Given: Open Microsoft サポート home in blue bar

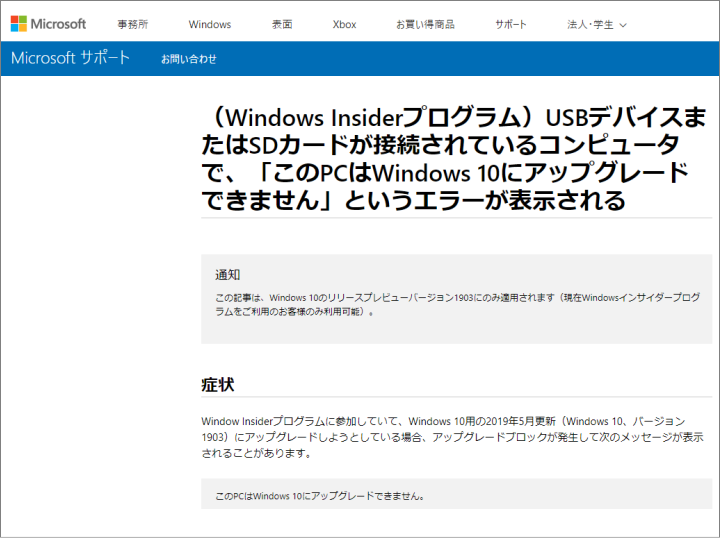Looking at the screenshot, I should (70, 58).
